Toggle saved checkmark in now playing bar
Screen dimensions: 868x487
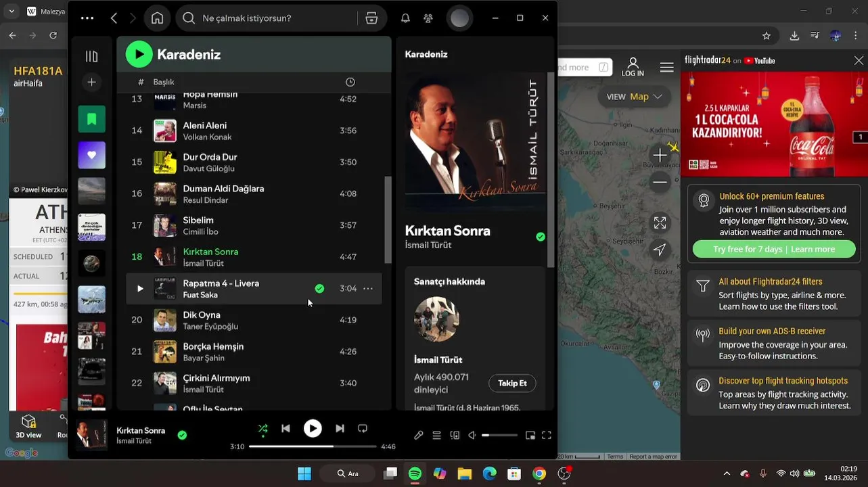182,435
